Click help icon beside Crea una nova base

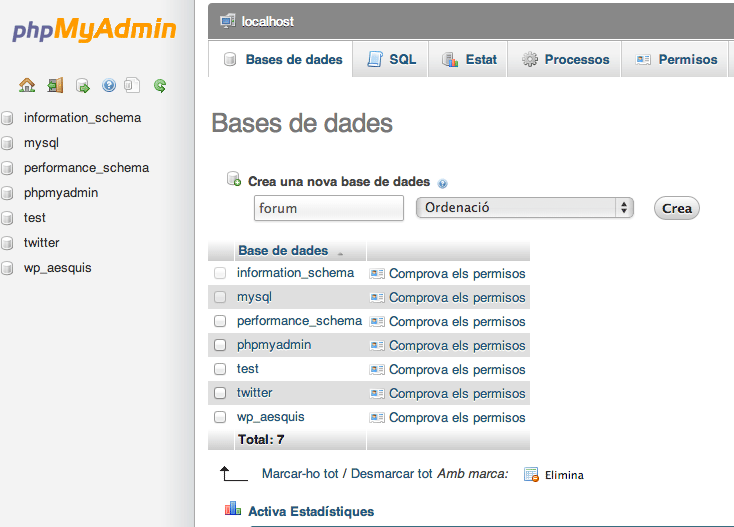(442, 183)
